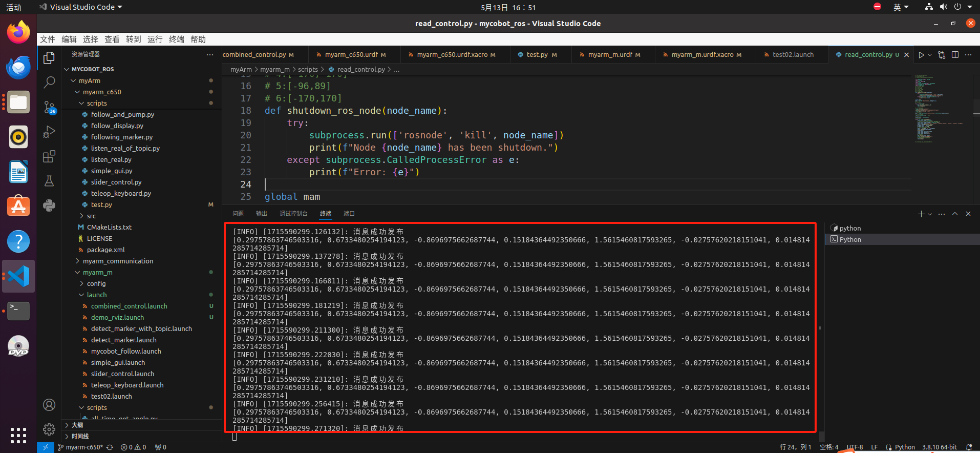Expand the config folder

click(x=141, y=284)
